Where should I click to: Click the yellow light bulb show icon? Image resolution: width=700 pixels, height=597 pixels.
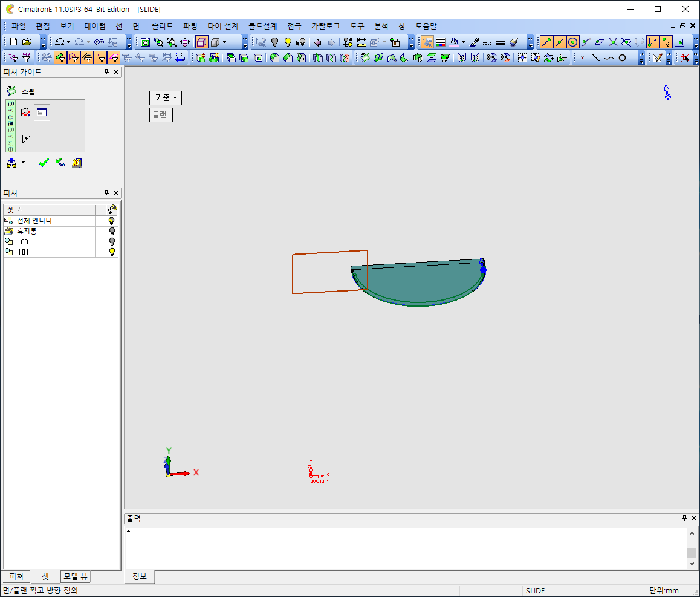288,42
